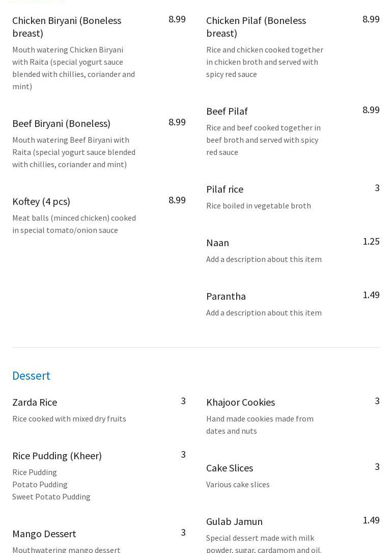Click the Zarda Rice dessert name
This screenshot has height=553, width=392.
pos(35,402)
